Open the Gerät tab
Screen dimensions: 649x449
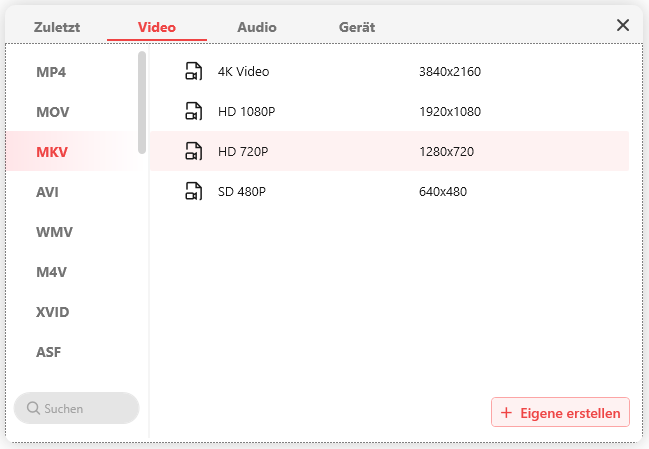[x=357, y=27]
